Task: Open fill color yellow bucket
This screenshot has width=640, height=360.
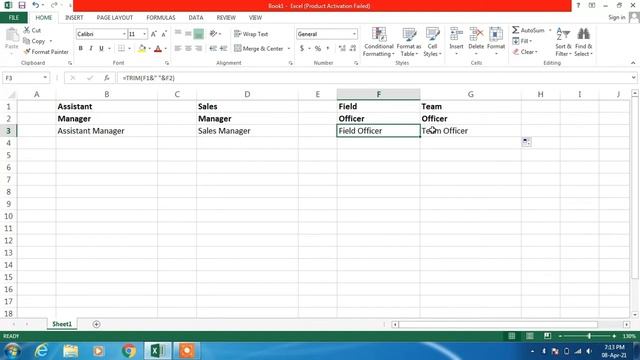Action: pyautogui.click(x=142, y=49)
